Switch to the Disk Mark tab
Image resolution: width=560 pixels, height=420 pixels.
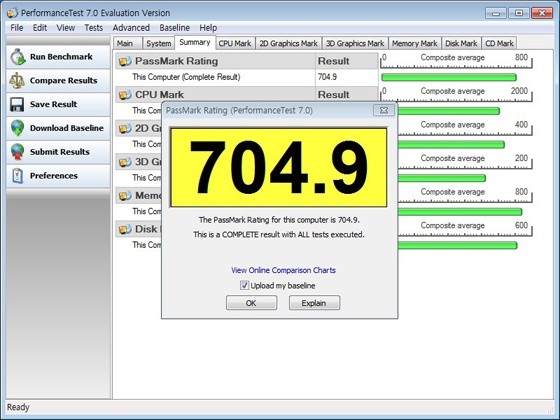pyautogui.click(x=461, y=43)
